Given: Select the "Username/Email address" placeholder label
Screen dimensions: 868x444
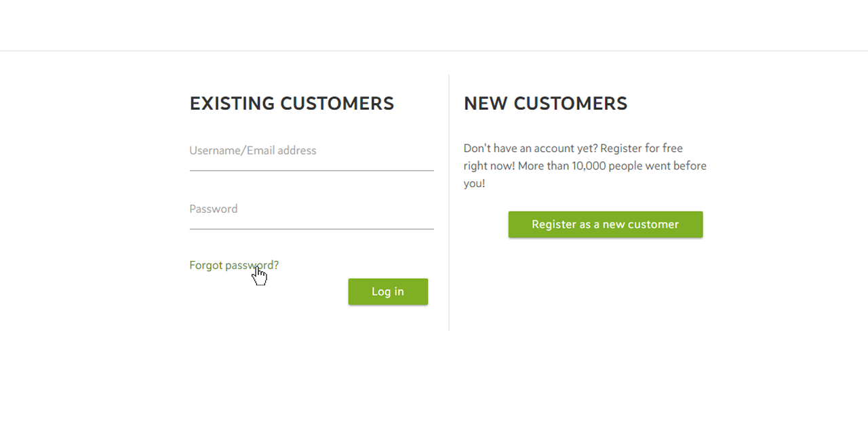Looking at the screenshot, I should tap(253, 150).
